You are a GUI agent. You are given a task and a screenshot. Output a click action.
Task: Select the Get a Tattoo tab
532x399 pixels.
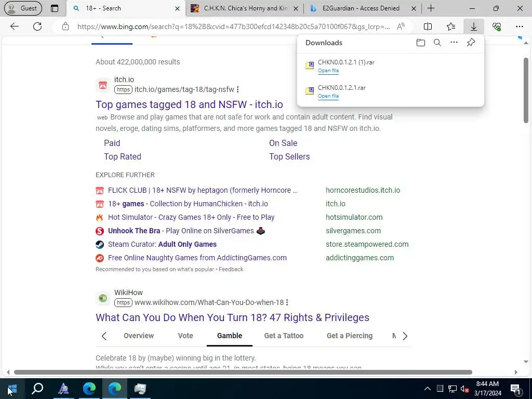pyautogui.click(x=284, y=336)
